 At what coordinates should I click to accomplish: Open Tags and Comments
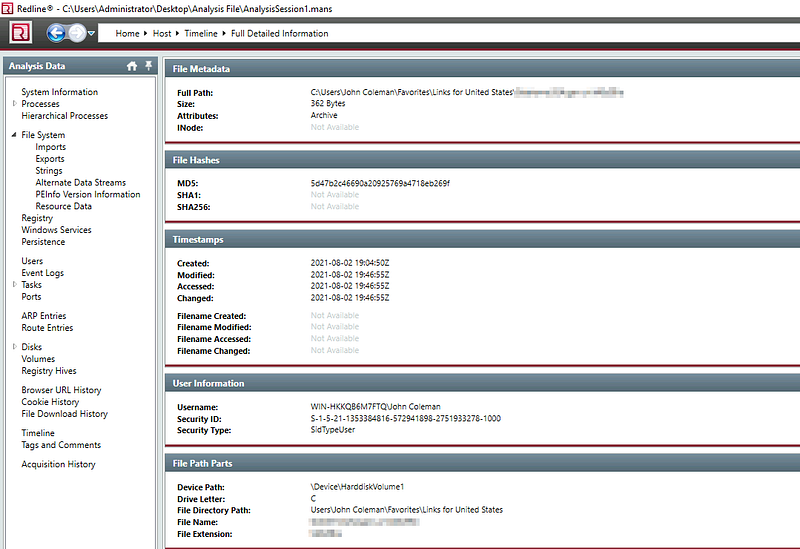61,445
